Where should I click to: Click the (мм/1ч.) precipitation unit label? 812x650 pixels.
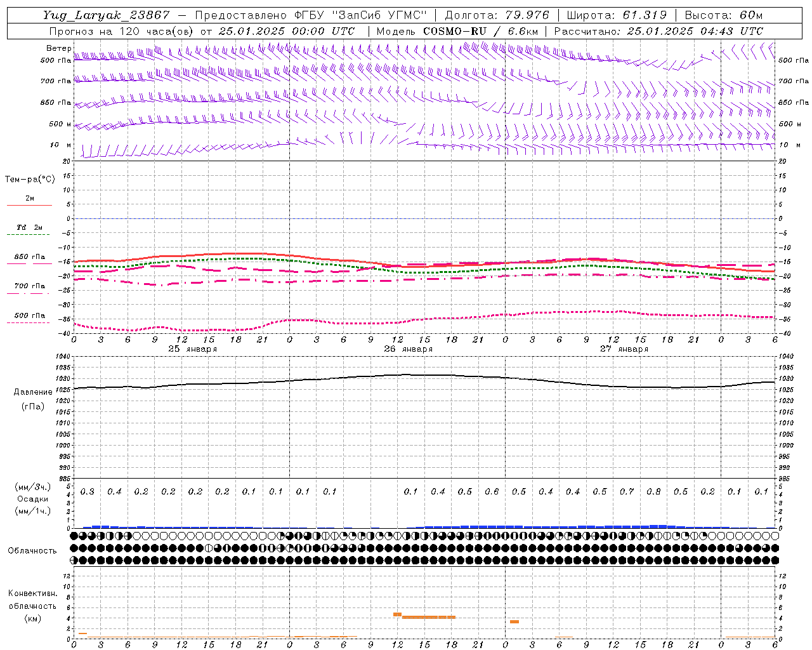[x=33, y=511]
